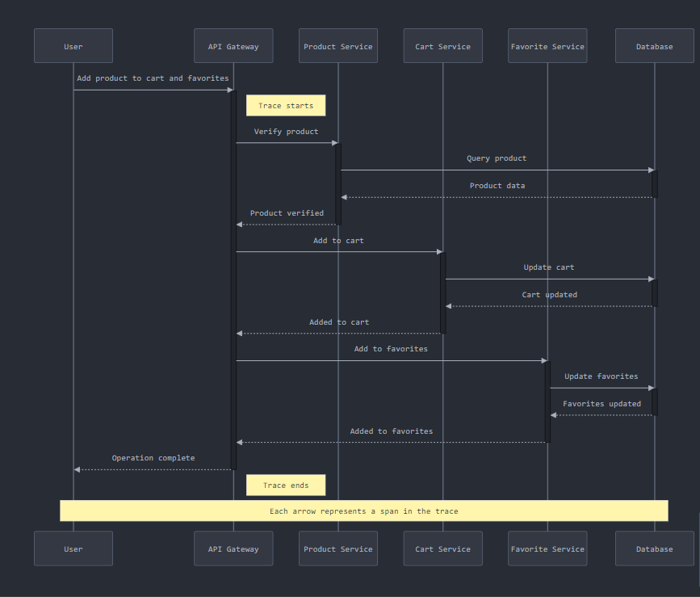This screenshot has width=700, height=597.
Task: Select the bottom Cart Service box
Action: point(442,549)
